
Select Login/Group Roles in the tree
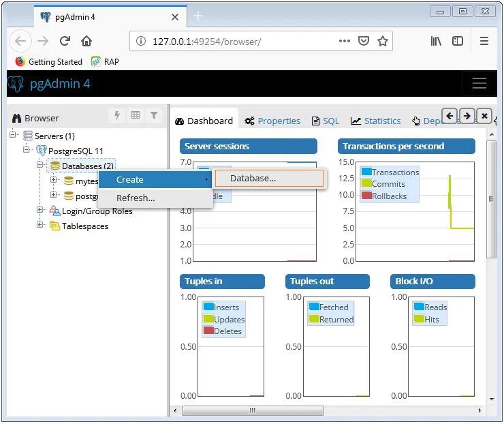97,211
